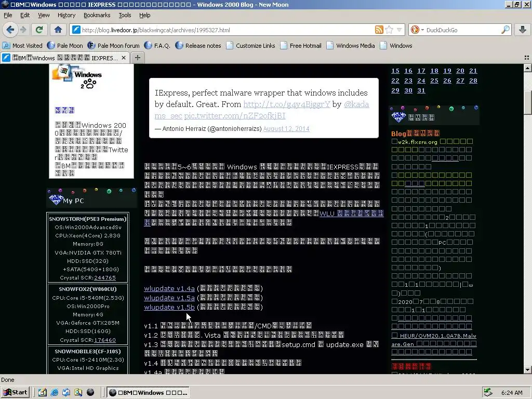This screenshot has width=532, height=399.
Task: Close the IEXPRESS blog tab
Action: click(x=124, y=58)
